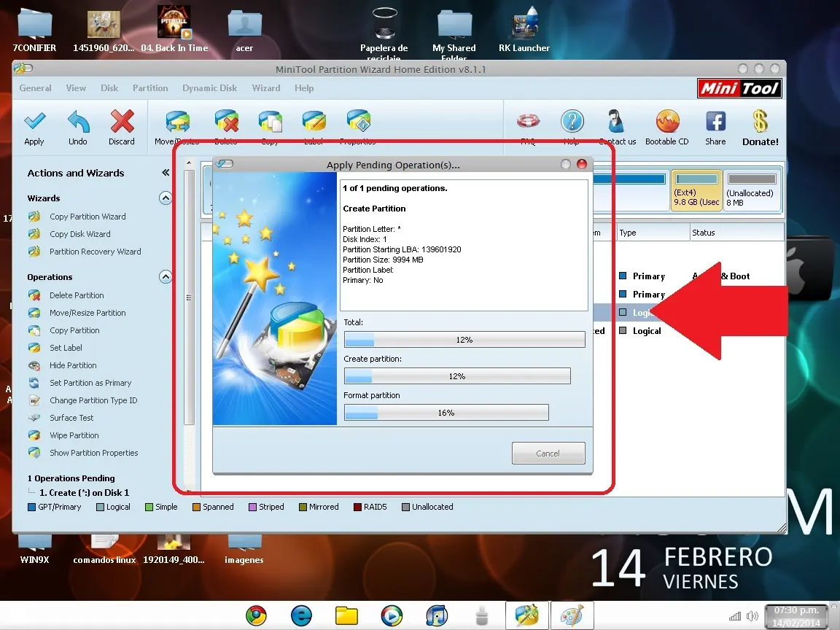Screen dimensions: 840x630
Task: Open the Contact us icon
Action: coord(616,121)
